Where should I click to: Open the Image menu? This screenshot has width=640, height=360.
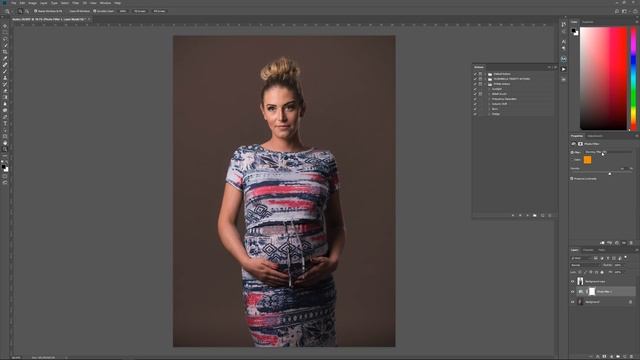pos(32,3)
